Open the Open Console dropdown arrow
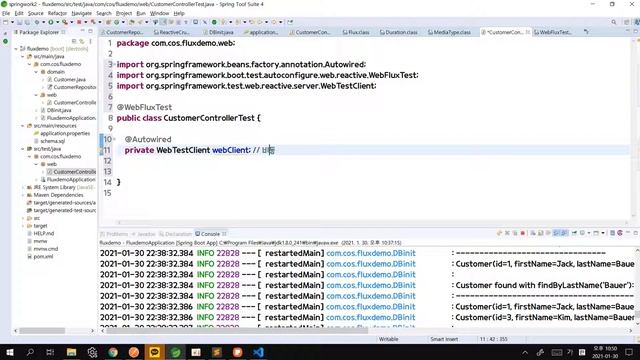Viewport: 640px width, 360px height. click(603, 233)
